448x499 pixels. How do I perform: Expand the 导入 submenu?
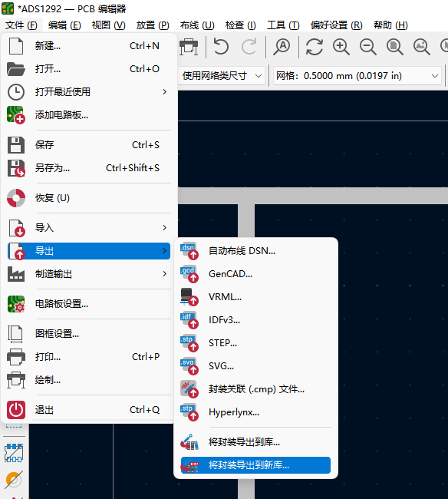point(89,228)
